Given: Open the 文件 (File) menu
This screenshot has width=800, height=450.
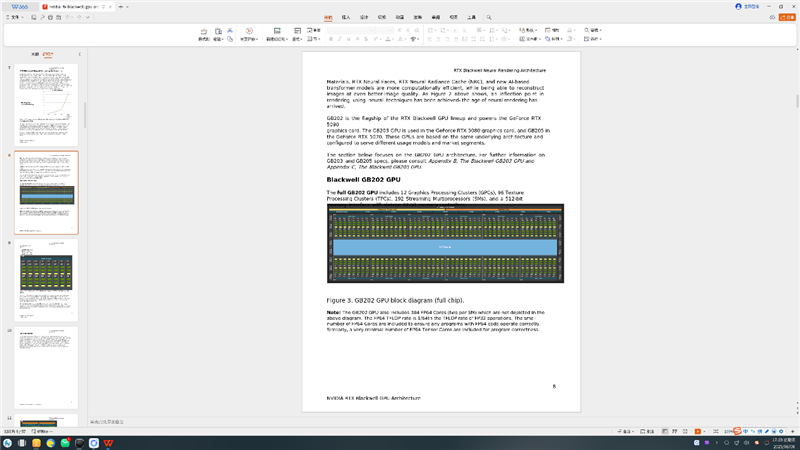Looking at the screenshot, I should click(14, 17).
